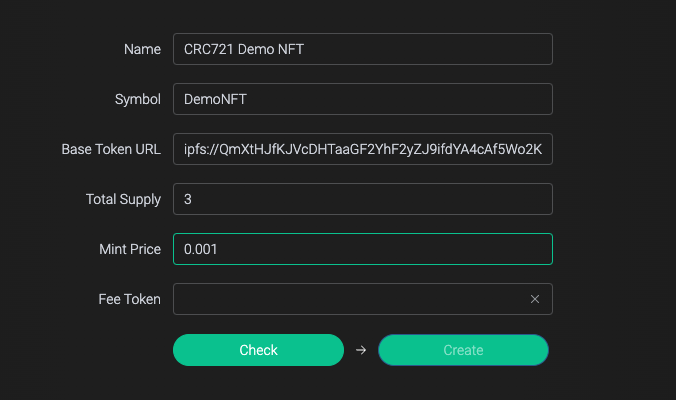Click the Base Token URL label
The height and width of the screenshot is (400, 676).
pyautogui.click(x=111, y=149)
